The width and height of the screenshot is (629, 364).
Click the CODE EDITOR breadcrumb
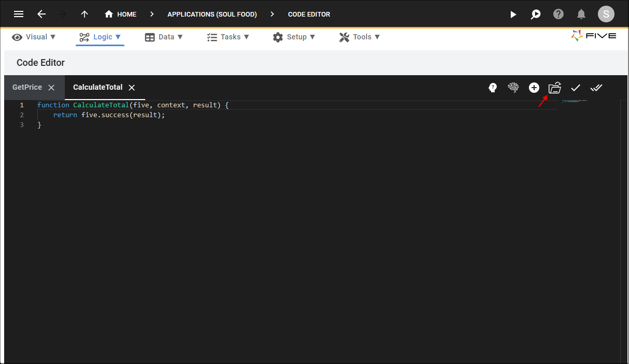[x=309, y=14]
